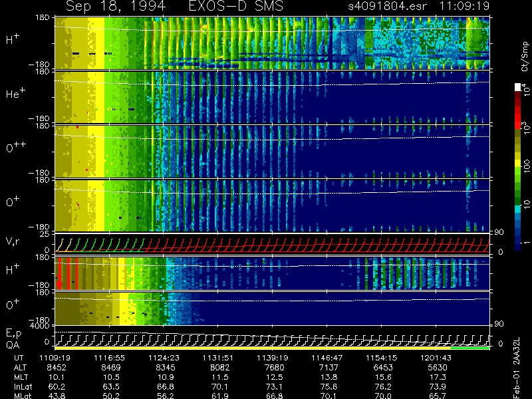Click the cyan segment of the color bar
Image resolution: width=532 pixels, height=399 pixels.
coord(518,209)
